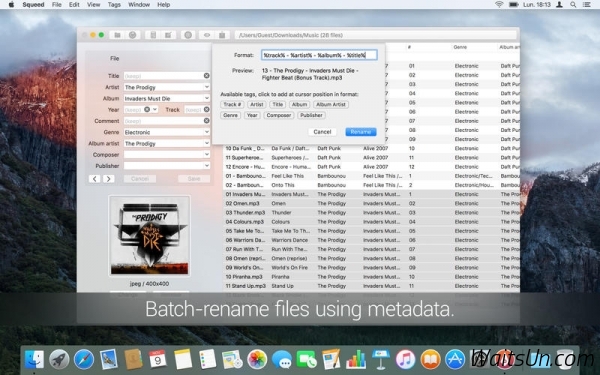Open App Store from the dock

(x=455, y=360)
